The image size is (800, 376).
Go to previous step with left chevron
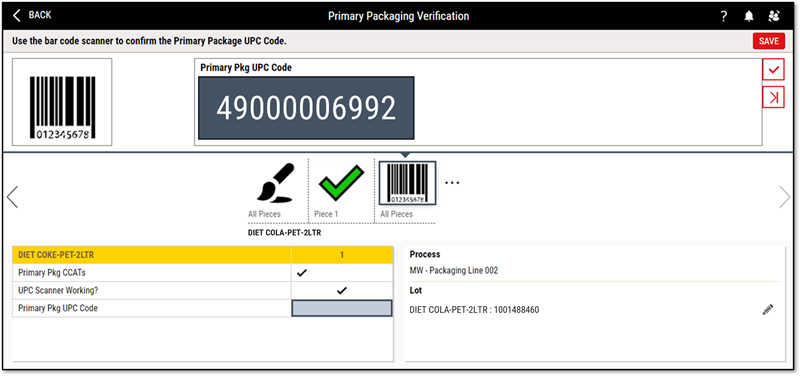[x=13, y=197]
